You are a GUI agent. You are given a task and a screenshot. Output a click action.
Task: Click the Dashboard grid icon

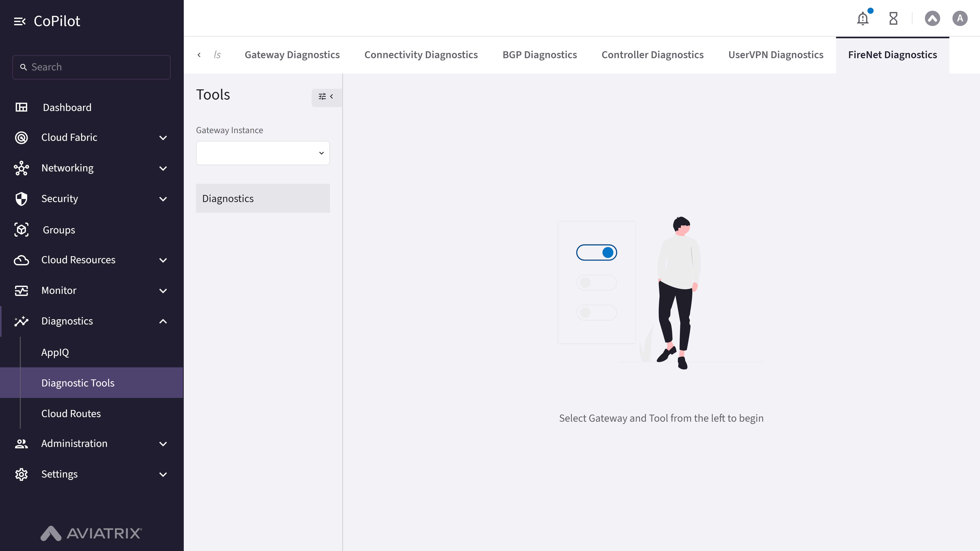[21, 107]
